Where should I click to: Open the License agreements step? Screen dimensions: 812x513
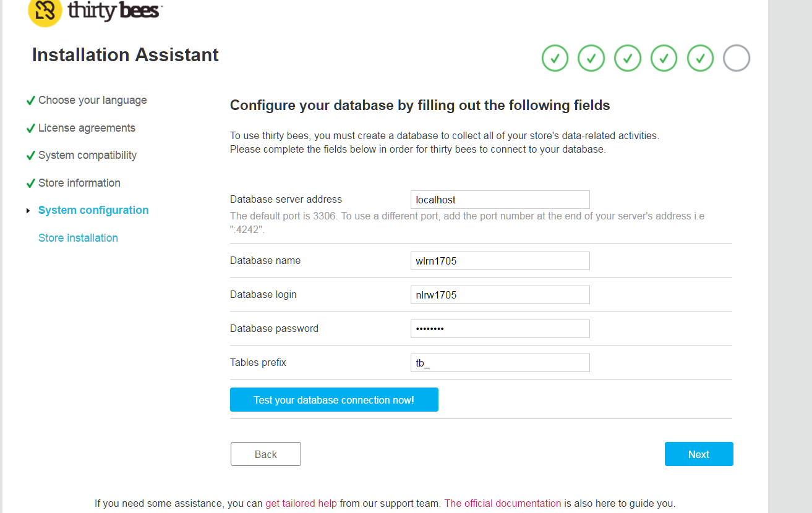point(87,128)
